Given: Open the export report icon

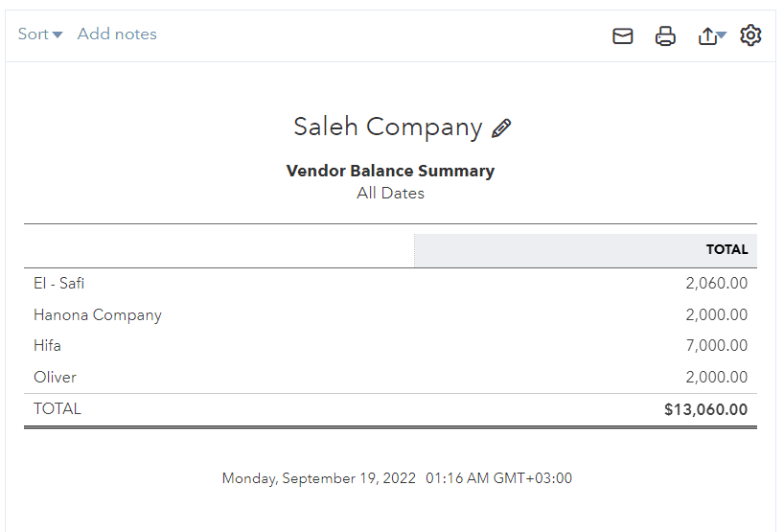Looking at the screenshot, I should [707, 36].
